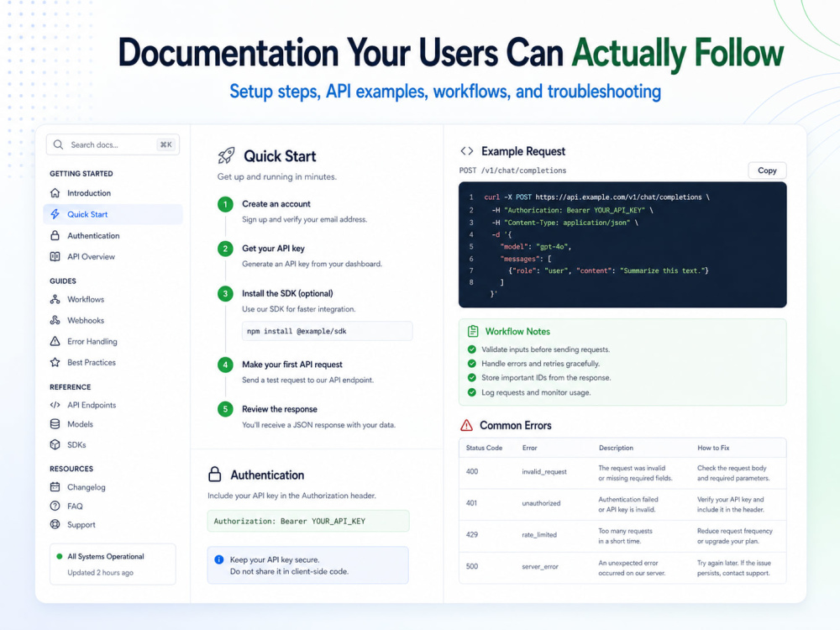Click the rocket icon beside Quick Start heading
The image size is (840, 630).
click(x=226, y=156)
